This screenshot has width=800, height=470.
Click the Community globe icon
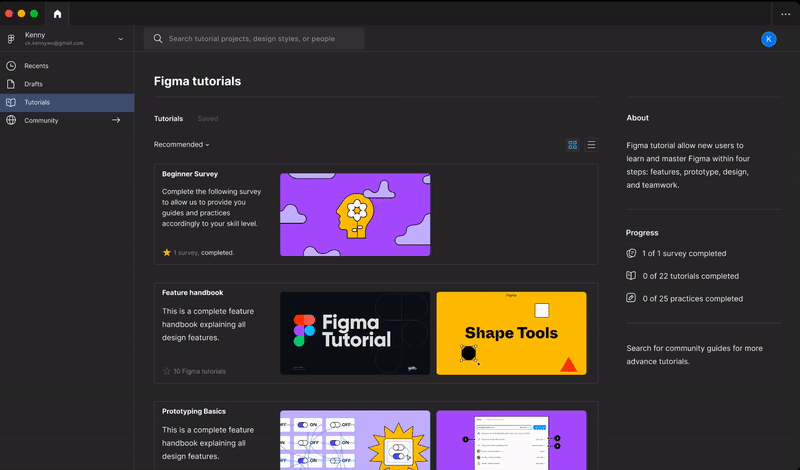pyautogui.click(x=11, y=120)
